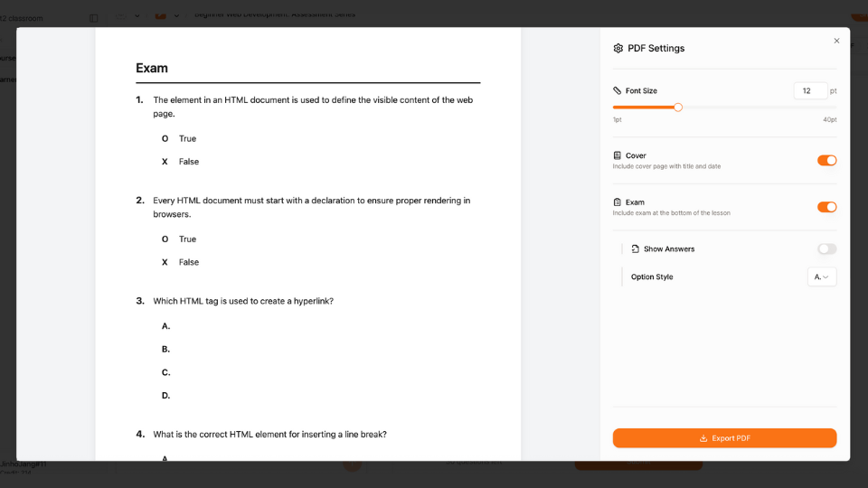The height and width of the screenshot is (488, 868).
Task: Disable the Cover page toggle
Action: 826,160
